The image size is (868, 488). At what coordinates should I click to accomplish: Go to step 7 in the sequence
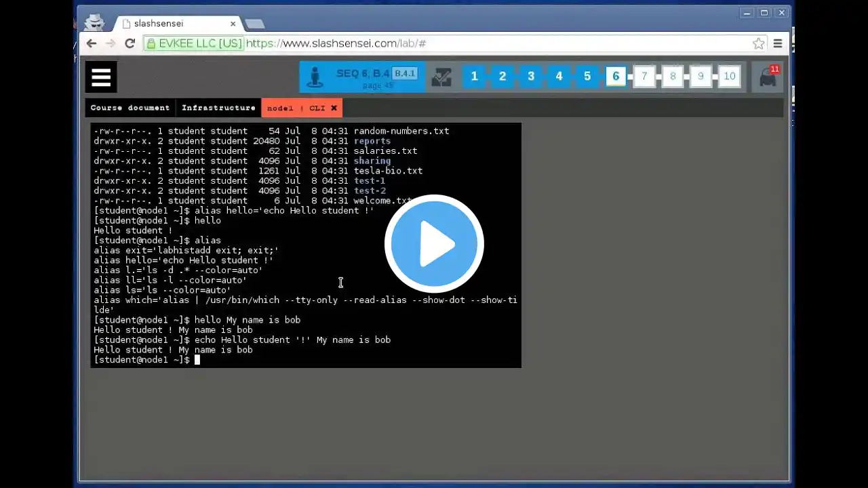tap(644, 77)
